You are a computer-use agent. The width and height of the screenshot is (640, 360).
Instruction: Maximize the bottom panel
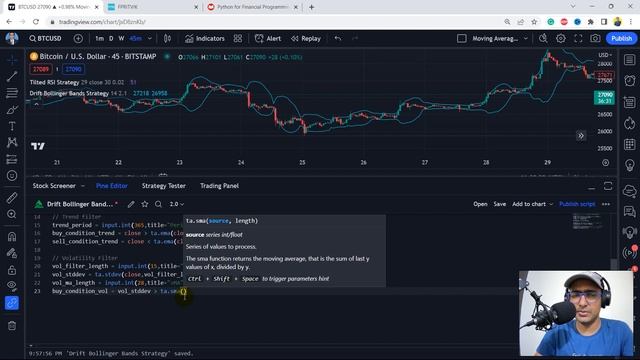pos(608,186)
